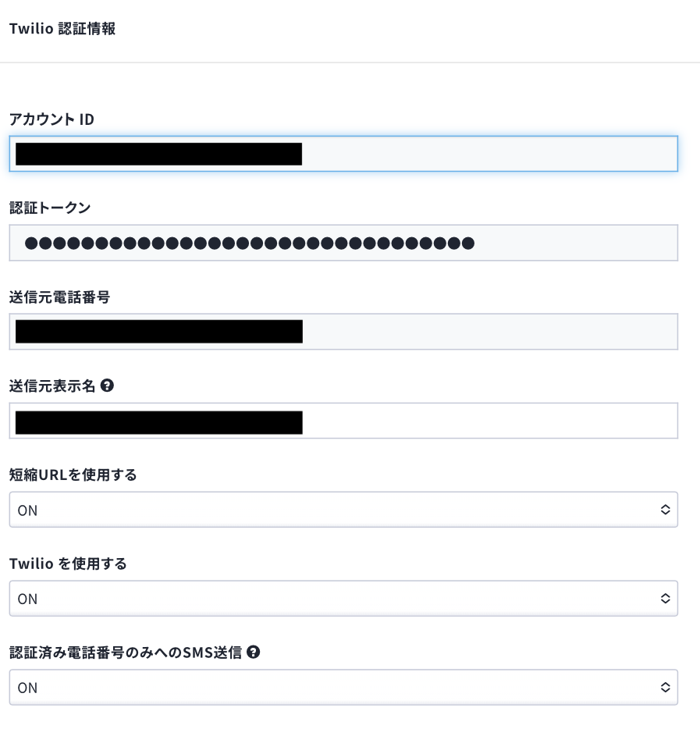Click the question mark icon in 送信元表示名 label
700x729 pixels.
[108, 386]
